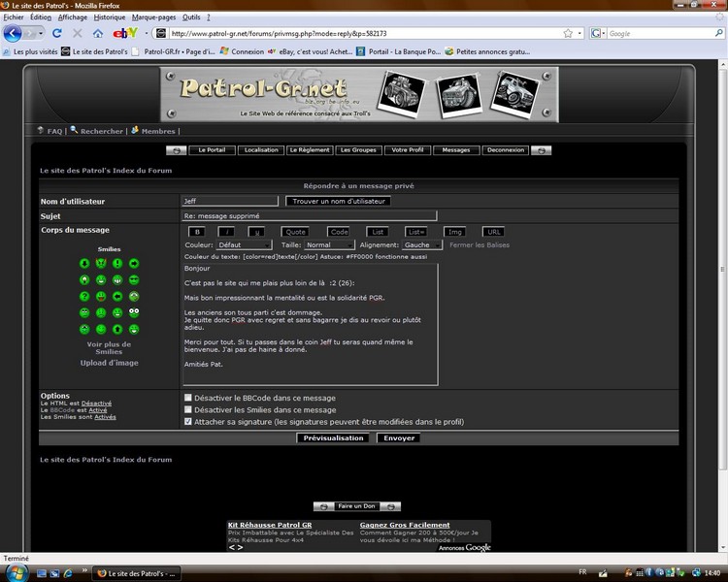Click the Faire un Don button

[356, 506]
